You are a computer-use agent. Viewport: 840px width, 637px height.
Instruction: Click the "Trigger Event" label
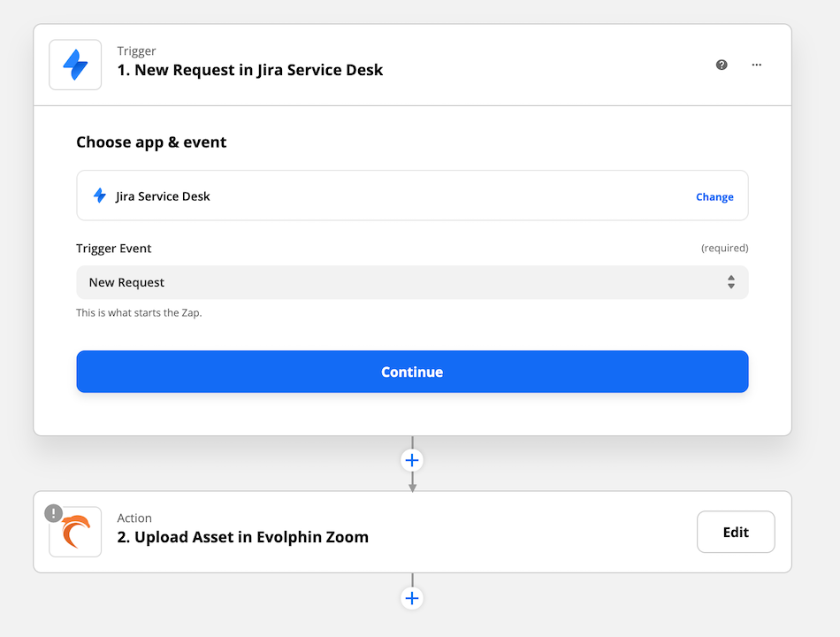pyautogui.click(x=113, y=249)
